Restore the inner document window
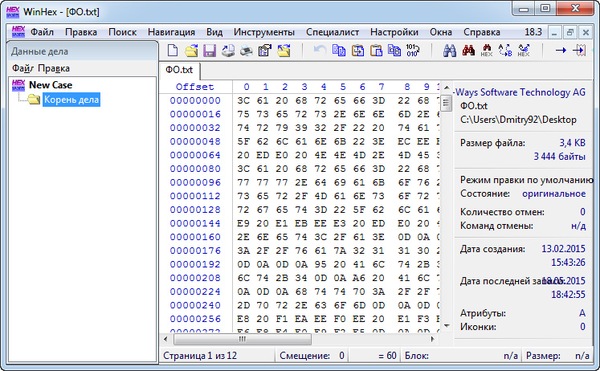 [x=570, y=33]
